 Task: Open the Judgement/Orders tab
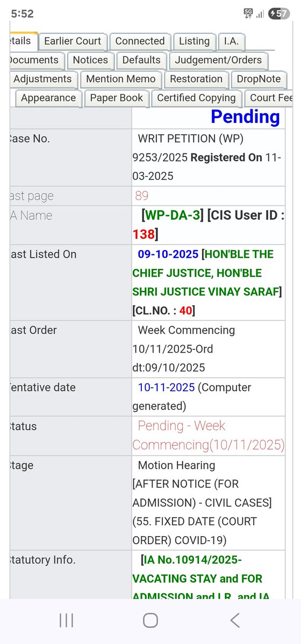[218, 60]
